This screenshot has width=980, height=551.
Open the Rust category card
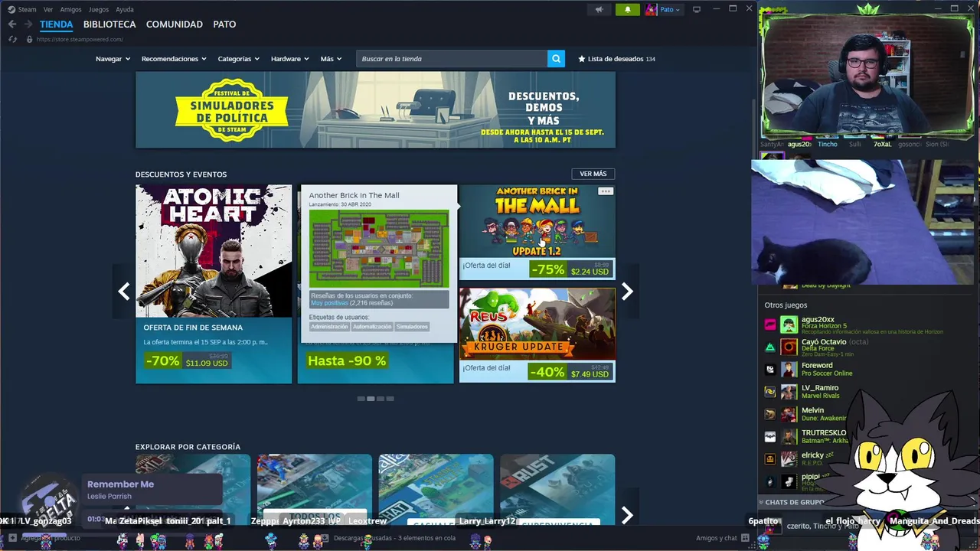coord(557,490)
